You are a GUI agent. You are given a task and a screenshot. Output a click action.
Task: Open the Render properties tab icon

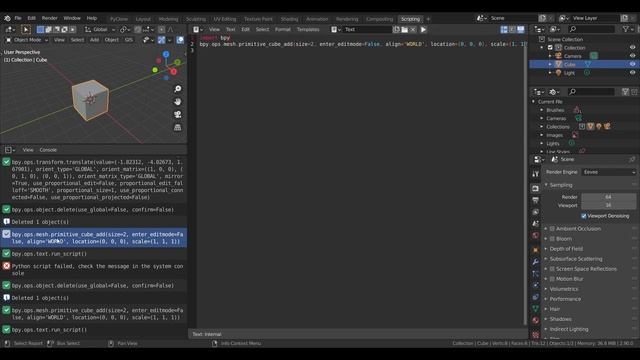tap(536, 189)
